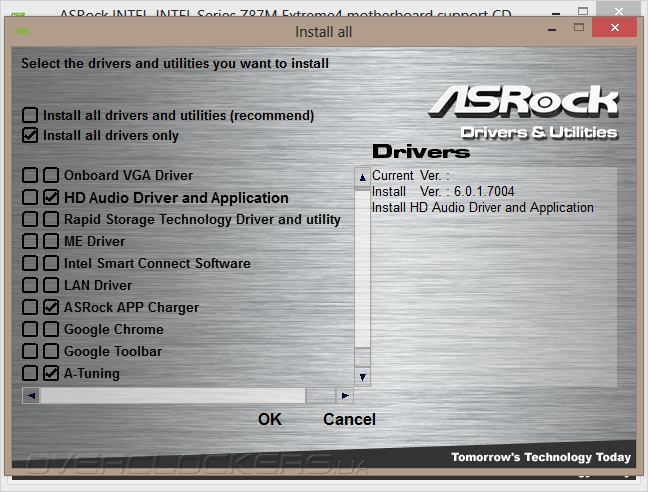Uncheck second checkbox of A-Tuning row
648x492 pixels.
point(51,373)
